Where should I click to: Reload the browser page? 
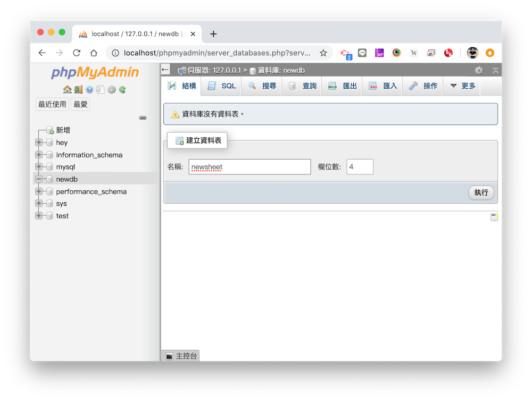[77, 53]
